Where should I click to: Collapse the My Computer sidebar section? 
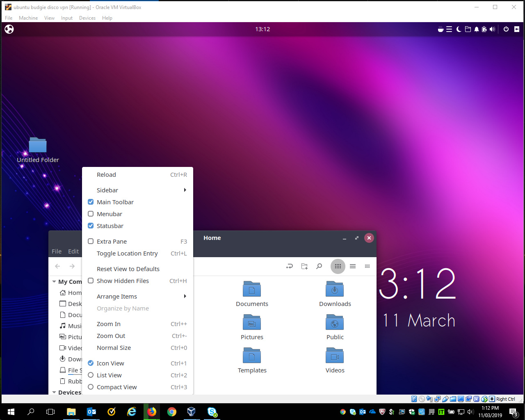(54, 282)
